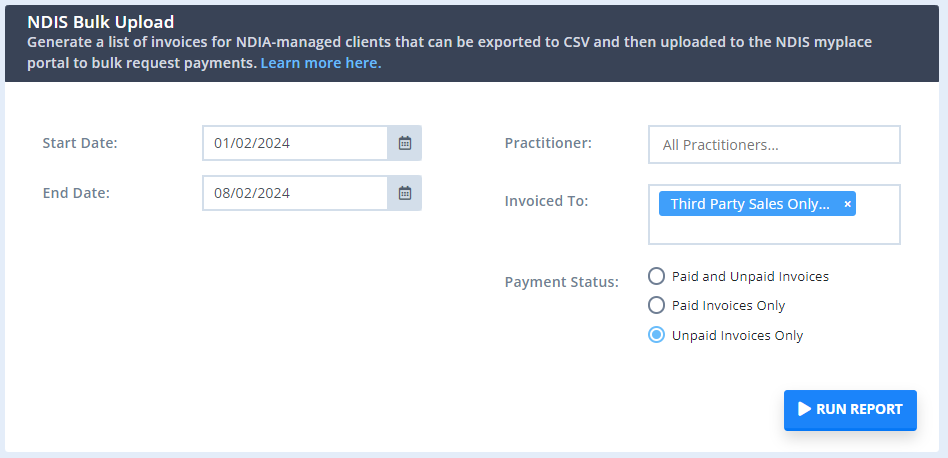948x458 pixels.
Task: Remove the Third Party Sales Only tag
Action: click(x=848, y=204)
